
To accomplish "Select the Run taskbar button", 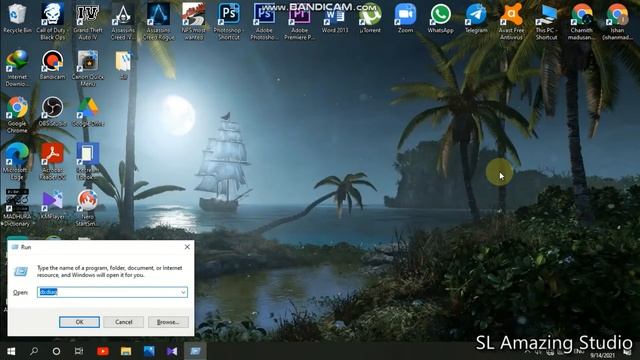I will (x=195, y=351).
